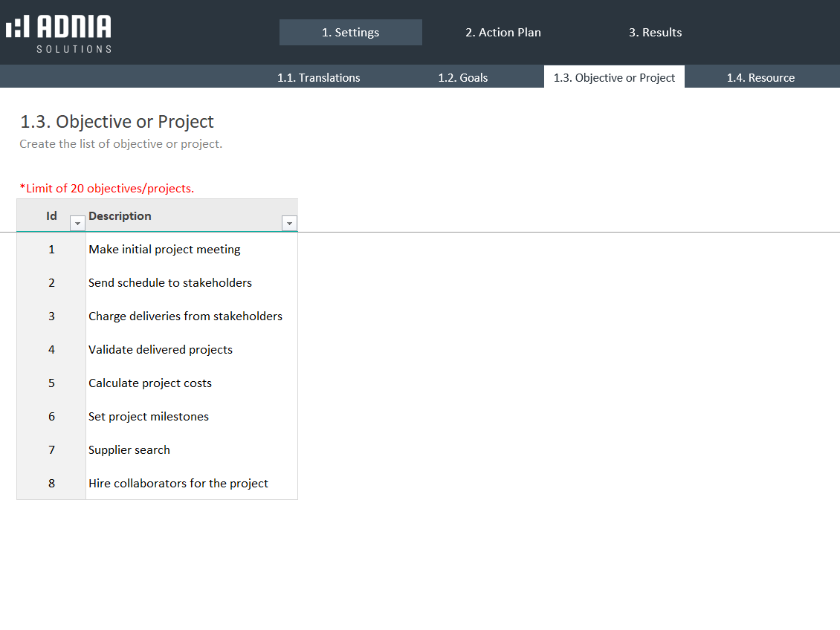Open the 1.4. Resource sub-tab
This screenshot has height=630, width=840.
coord(760,77)
